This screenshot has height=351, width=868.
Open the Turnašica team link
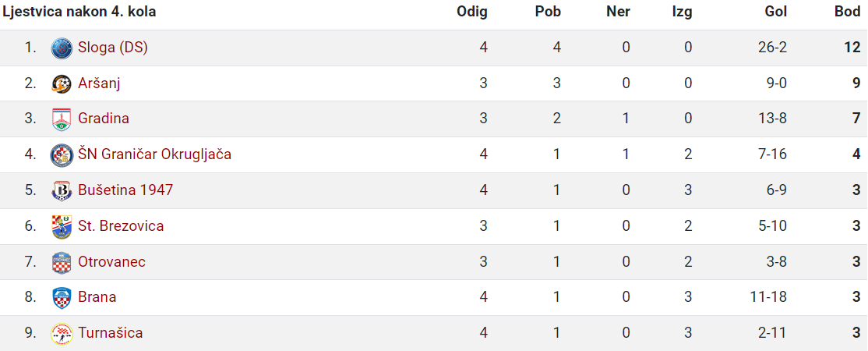[x=110, y=333]
